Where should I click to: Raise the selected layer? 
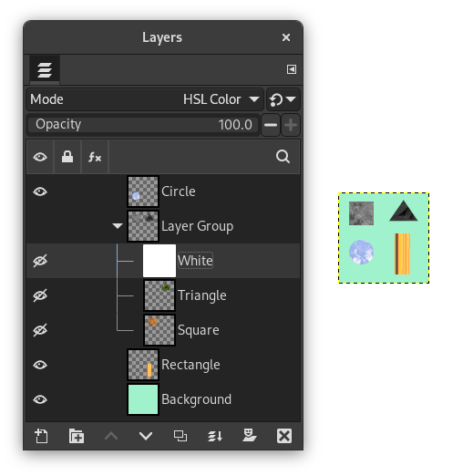(111, 436)
